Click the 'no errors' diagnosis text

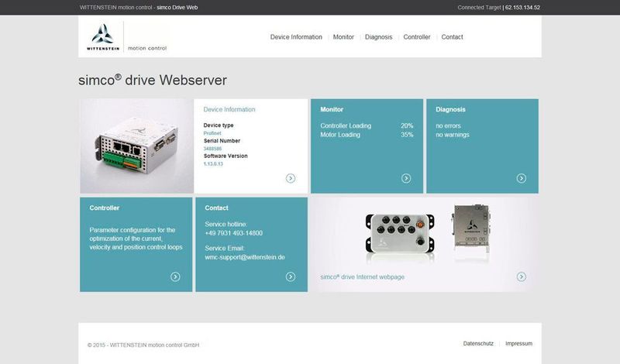pos(448,125)
